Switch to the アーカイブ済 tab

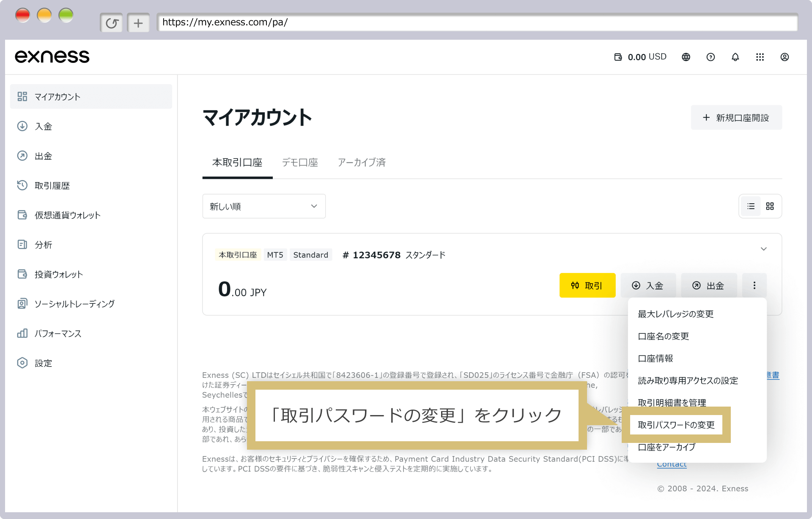coord(362,163)
